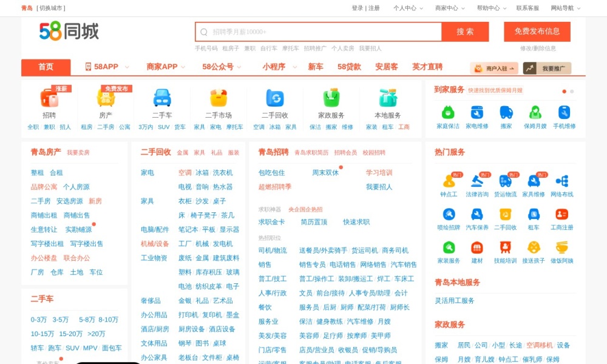Select the 家庭保洁 service icon
This screenshot has height=364, width=607.
(448, 113)
